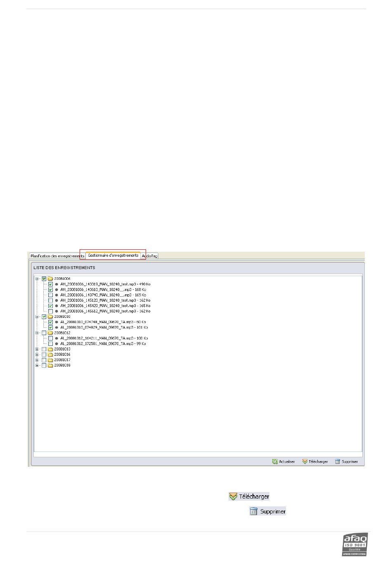Open the AudioTag tab
The width and height of the screenshot is (392, 565).
click(150, 256)
